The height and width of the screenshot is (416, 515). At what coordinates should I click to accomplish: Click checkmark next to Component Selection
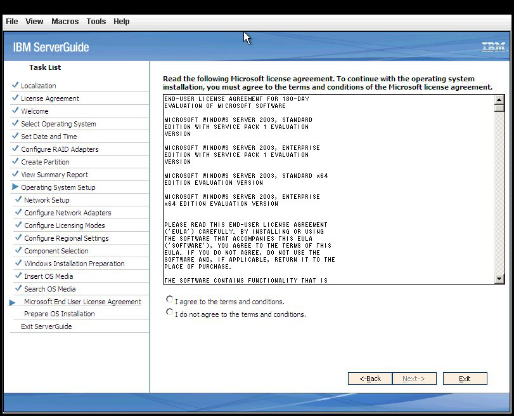[18, 250]
